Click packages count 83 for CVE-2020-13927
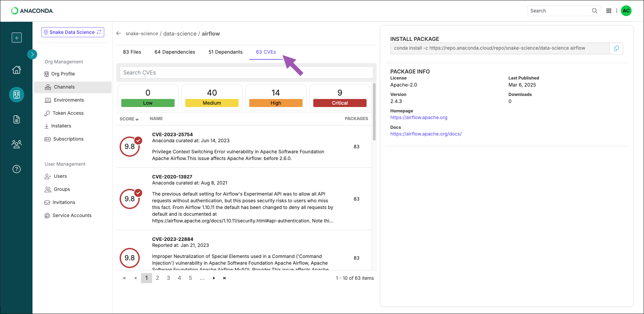Viewport: 644px width, 314px height. pos(357,199)
